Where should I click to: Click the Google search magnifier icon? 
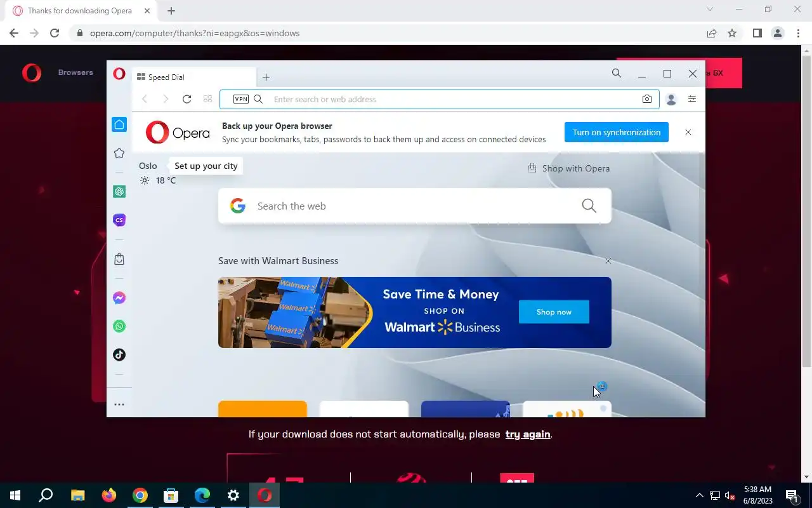(x=589, y=206)
